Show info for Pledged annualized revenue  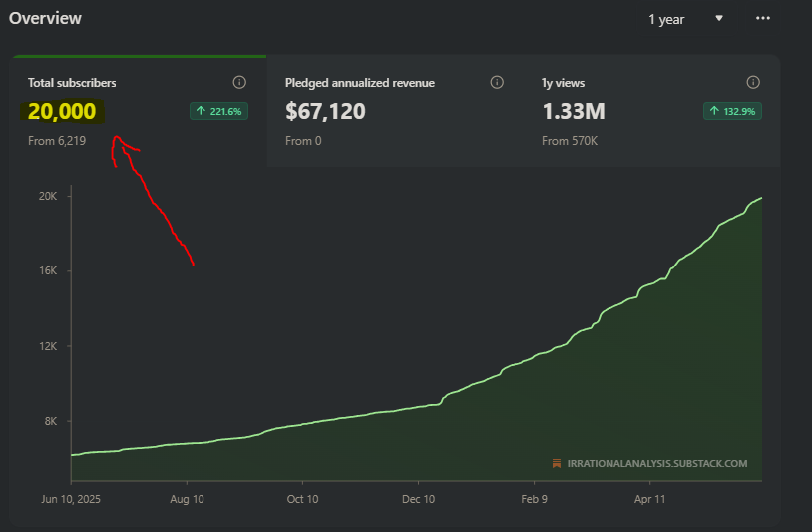pyautogui.click(x=497, y=82)
